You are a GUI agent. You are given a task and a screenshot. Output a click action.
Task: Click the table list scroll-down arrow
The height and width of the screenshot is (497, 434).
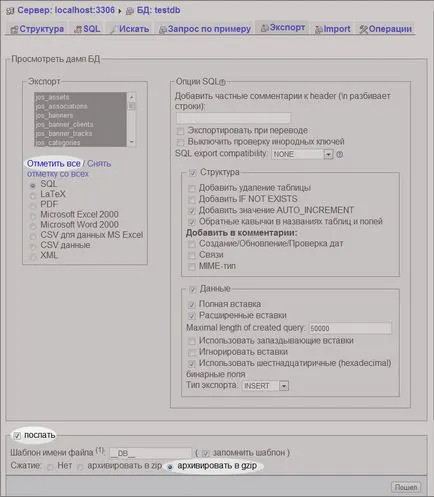tap(132, 142)
